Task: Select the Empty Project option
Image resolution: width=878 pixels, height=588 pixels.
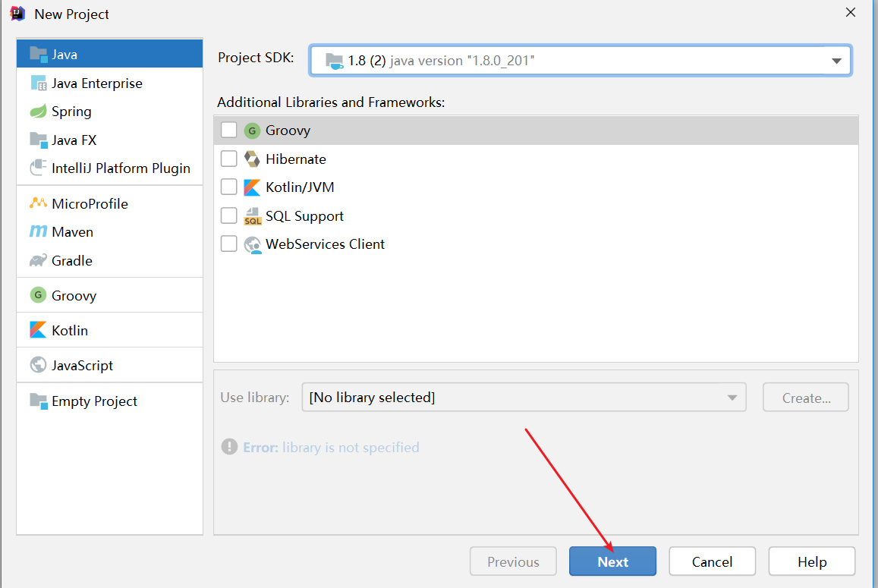Action: 110,401
